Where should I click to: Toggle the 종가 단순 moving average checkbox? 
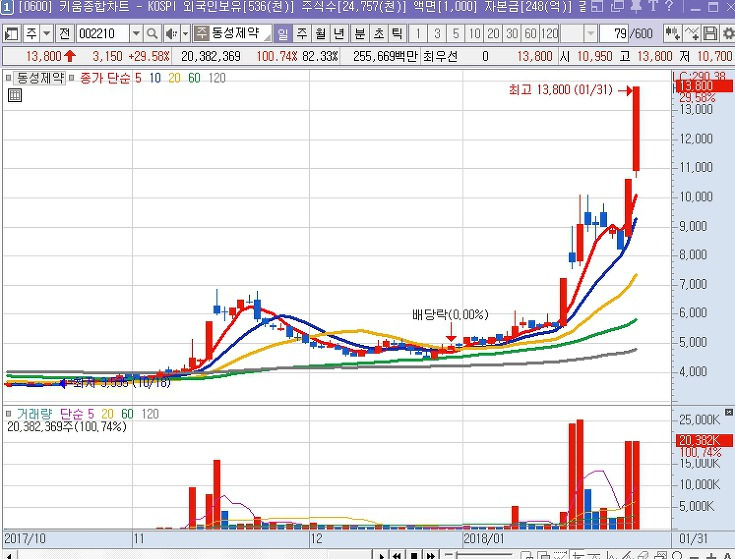[x=72, y=78]
